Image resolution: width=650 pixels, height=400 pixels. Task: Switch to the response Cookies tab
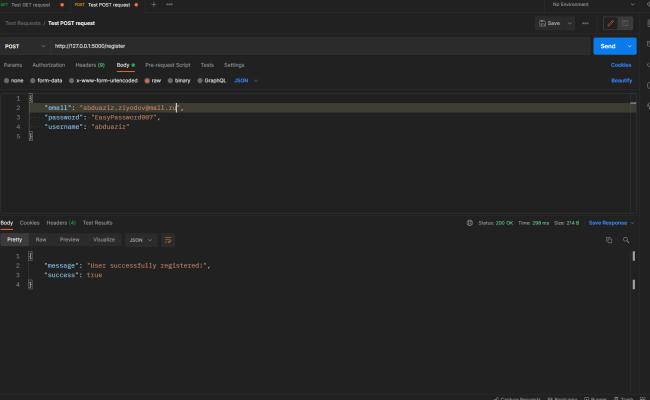pos(29,223)
